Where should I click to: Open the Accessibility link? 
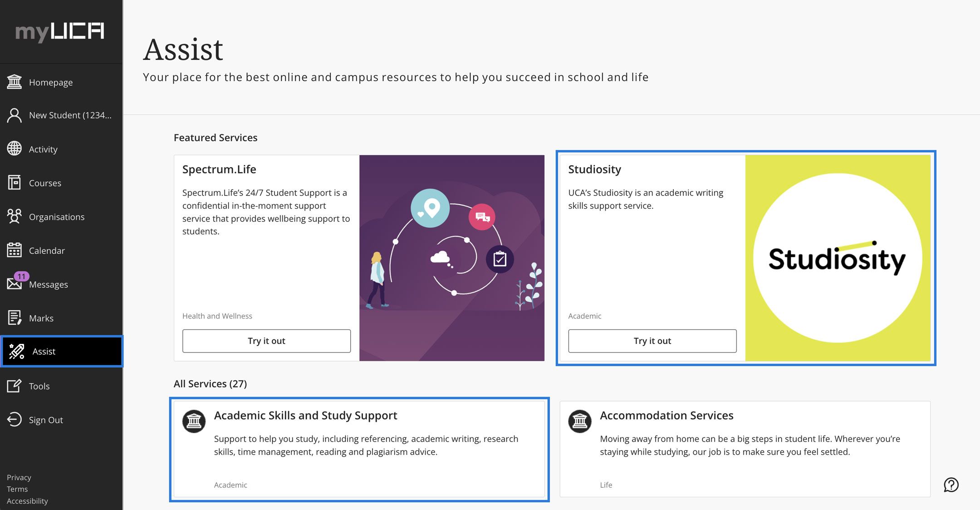coord(27,501)
